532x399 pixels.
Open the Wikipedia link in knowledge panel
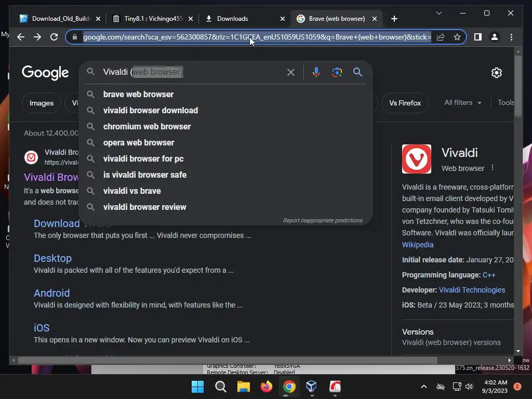[x=418, y=245]
